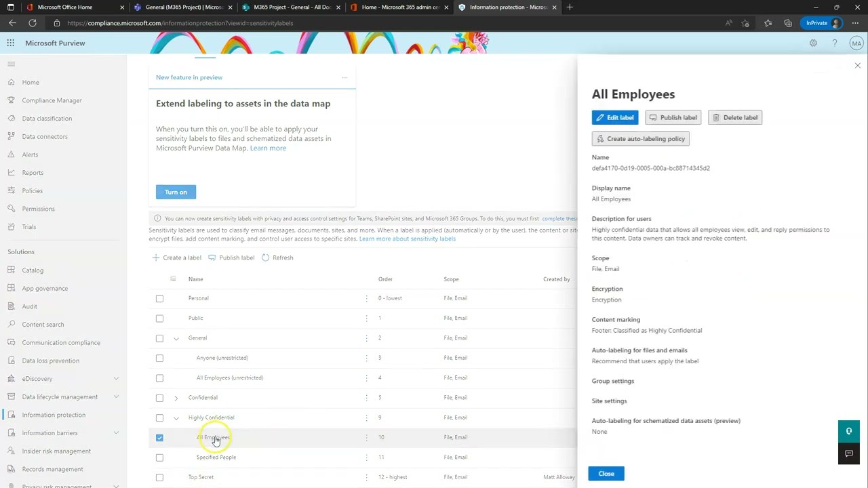Open Learn more about sensitivity labels link
Screen dimensions: 868x488
[x=407, y=239]
